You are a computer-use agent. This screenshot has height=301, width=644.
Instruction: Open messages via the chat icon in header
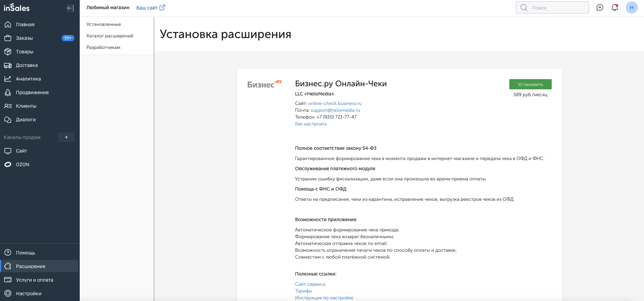coord(600,7)
